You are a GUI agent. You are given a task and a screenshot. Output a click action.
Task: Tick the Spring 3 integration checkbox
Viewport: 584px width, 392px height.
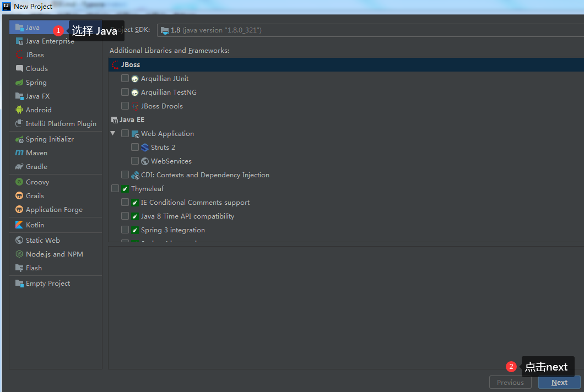pos(125,230)
